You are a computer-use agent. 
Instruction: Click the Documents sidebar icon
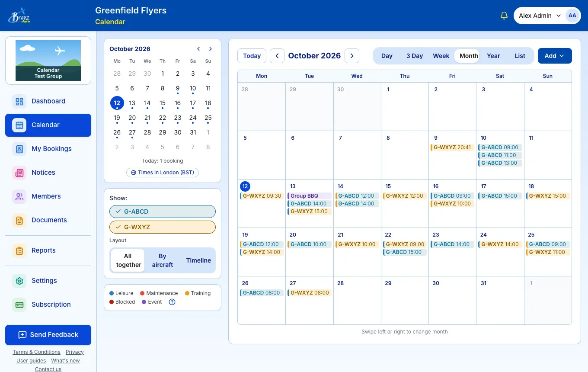tap(19, 220)
